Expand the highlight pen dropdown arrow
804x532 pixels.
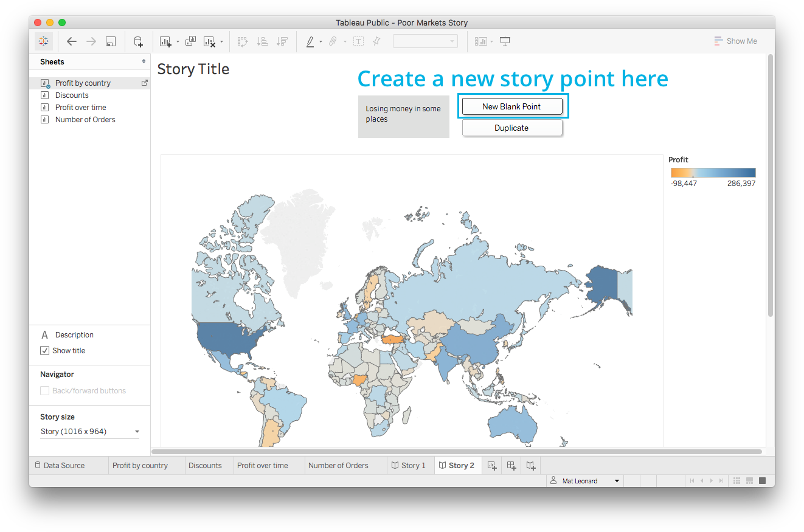(x=321, y=42)
